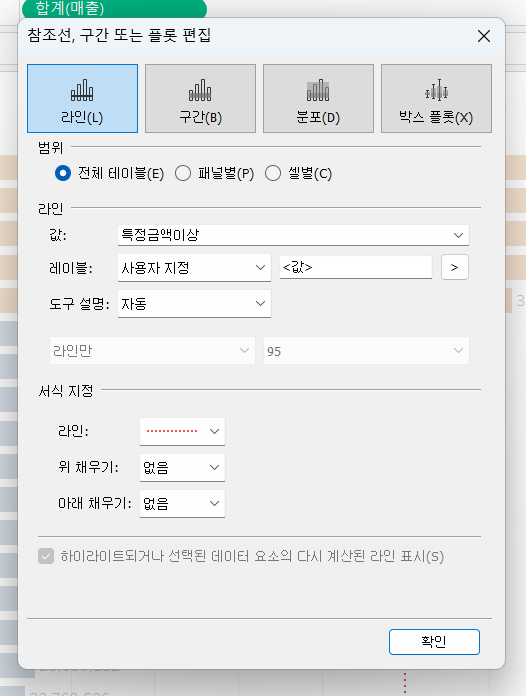Screen dimensions: 526x696
Task: Click the 확인 button
Action: 434,641
